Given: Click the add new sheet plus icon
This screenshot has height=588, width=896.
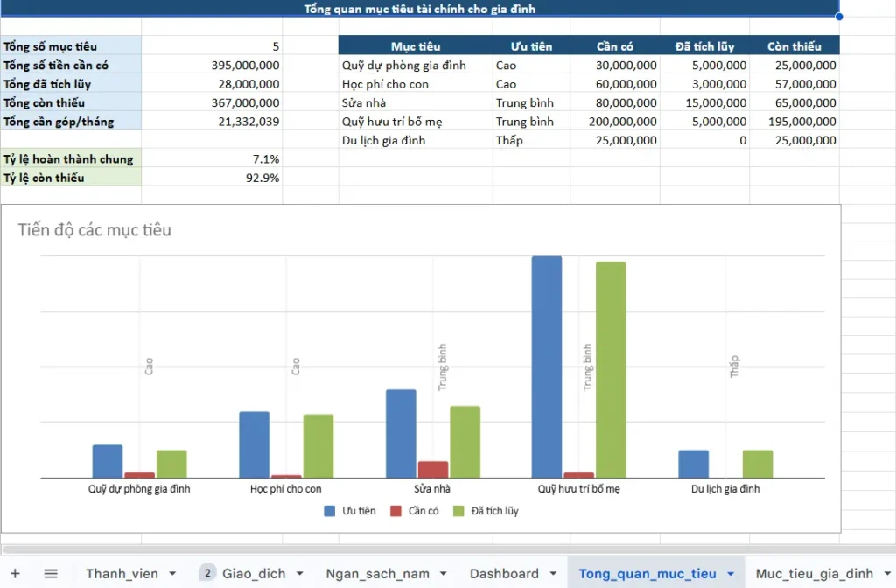Looking at the screenshot, I should (x=15, y=573).
